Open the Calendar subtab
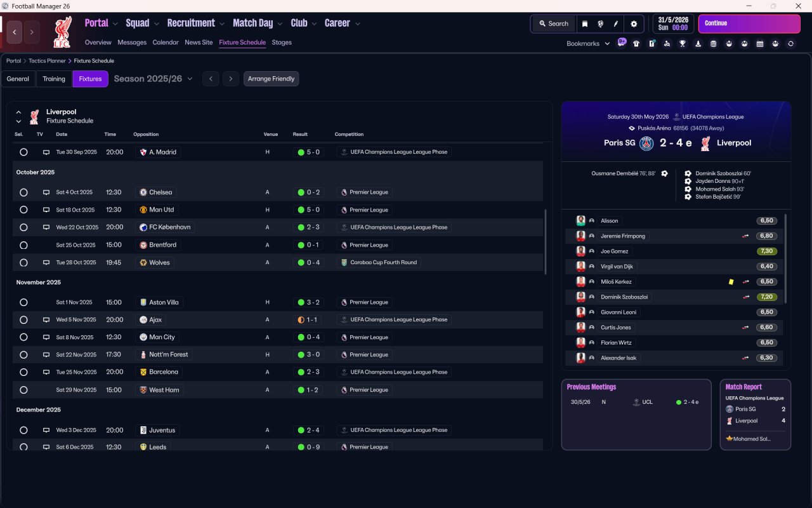Image resolution: width=812 pixels, height=508 pixels. point(166,43)
